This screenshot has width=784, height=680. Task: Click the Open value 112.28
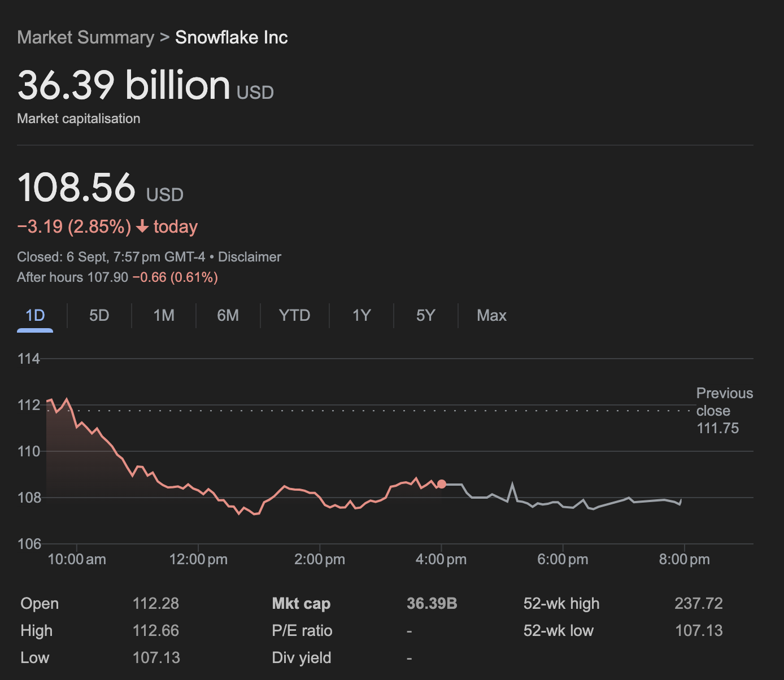point(156,604)
